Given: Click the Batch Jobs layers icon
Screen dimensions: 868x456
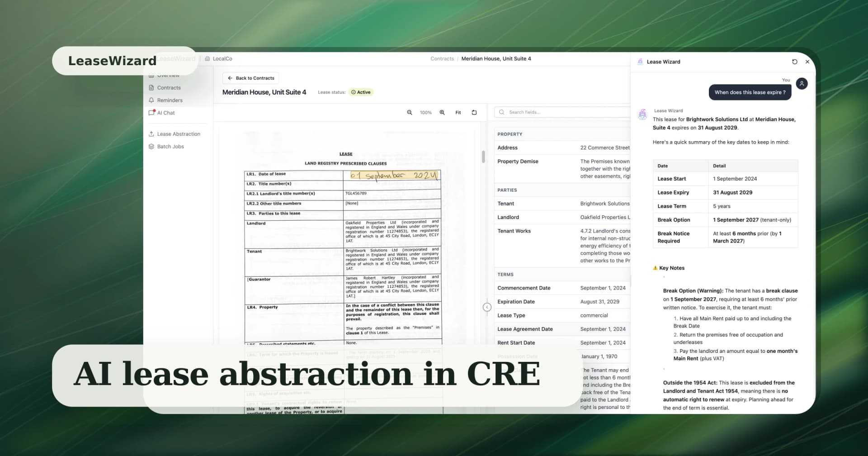Looking at the screenshot, I should click(x=151, y=147).
